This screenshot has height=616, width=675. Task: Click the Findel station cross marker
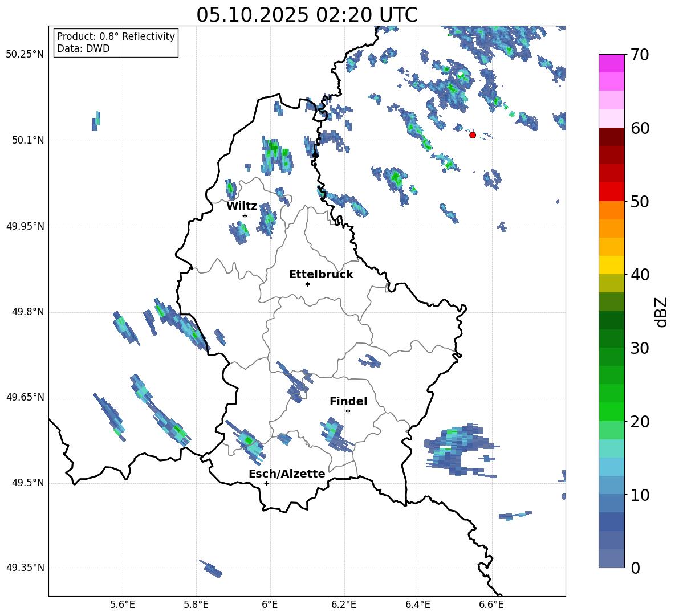pyautogui.click(x=348, y=411)
